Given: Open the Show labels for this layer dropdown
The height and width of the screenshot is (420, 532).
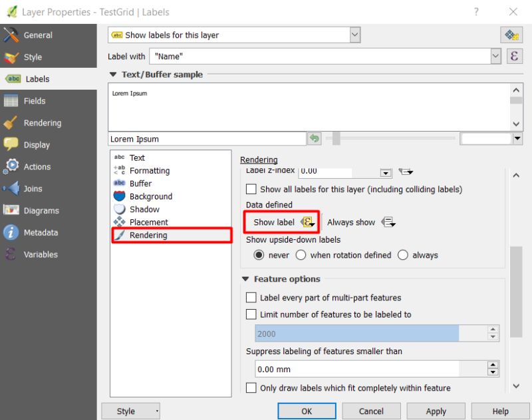Looking at the screenshot, I should 354,35.
